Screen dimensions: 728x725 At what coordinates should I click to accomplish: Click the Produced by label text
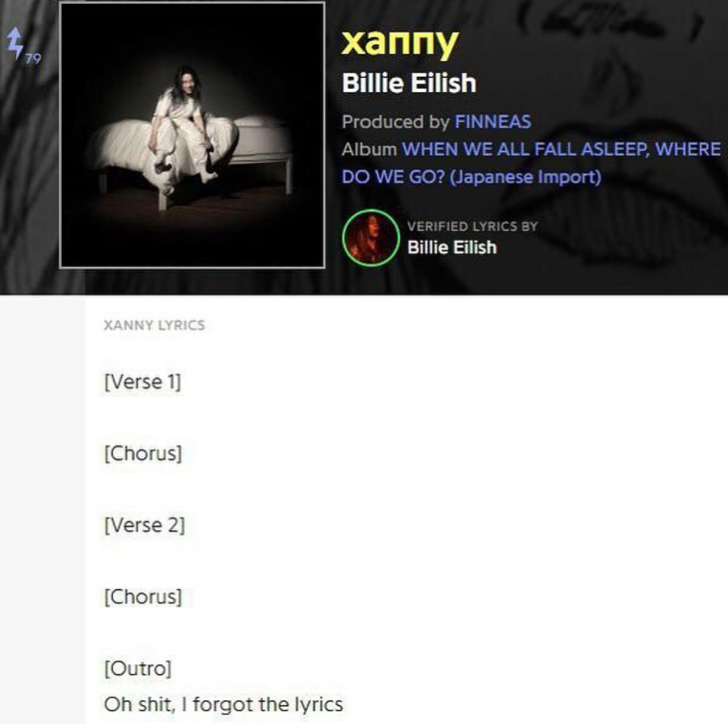coord(395,122)
